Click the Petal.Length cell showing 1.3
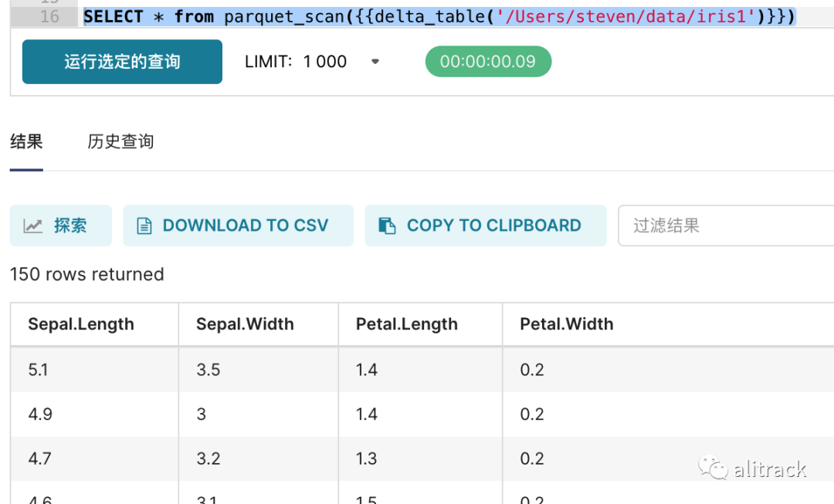 click(367, 458)
